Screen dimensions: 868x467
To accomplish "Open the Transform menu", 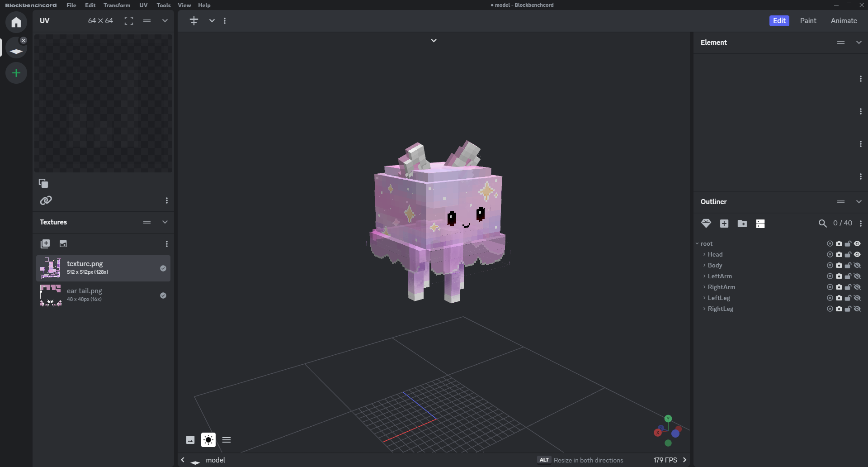I will pos(117,5).
